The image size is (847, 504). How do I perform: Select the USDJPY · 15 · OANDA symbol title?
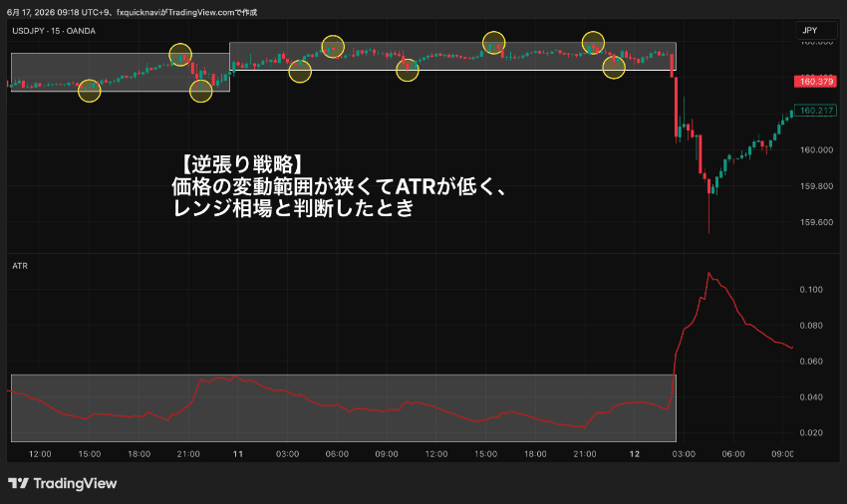[54, 31]
